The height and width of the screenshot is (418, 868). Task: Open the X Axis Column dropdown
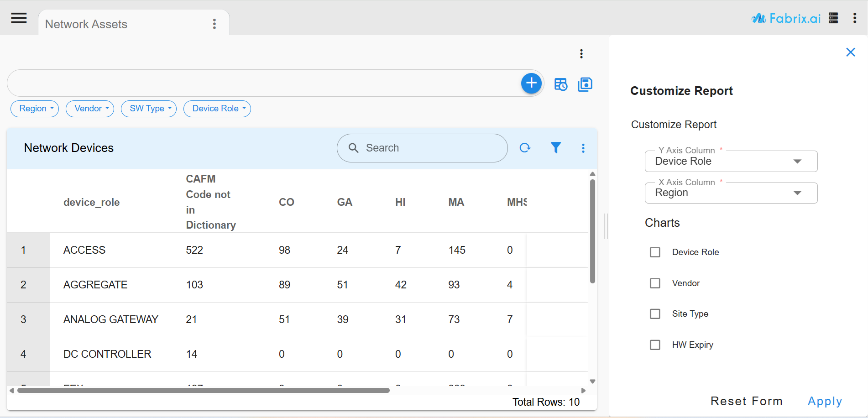pyautogui.click(x=797, y=193)
